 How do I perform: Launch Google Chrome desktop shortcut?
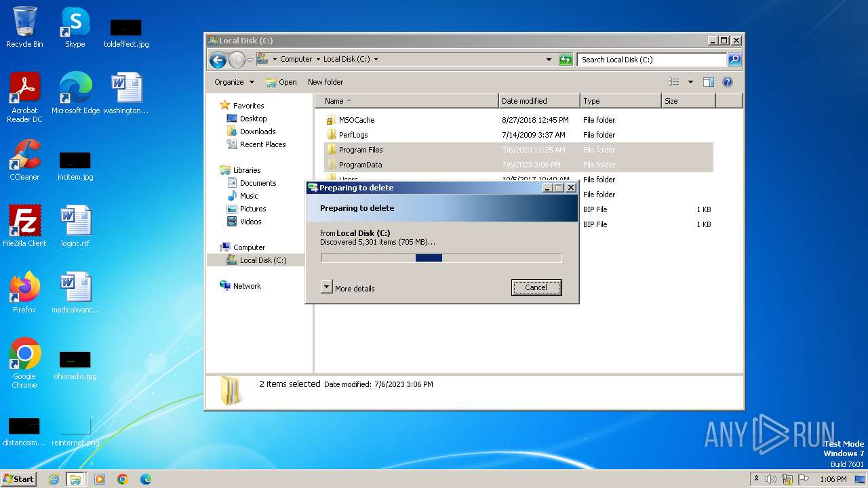(24, 363)
